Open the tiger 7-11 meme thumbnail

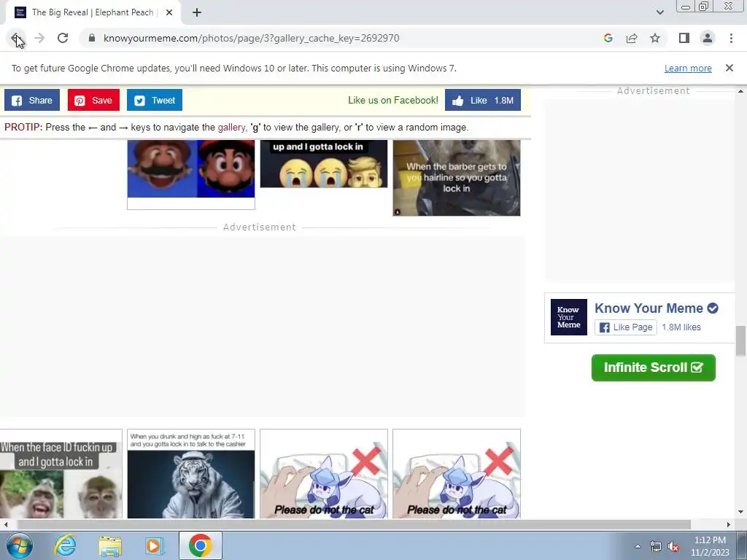tap(191, 474)
